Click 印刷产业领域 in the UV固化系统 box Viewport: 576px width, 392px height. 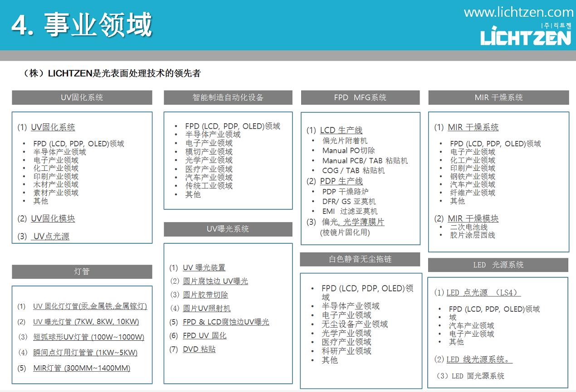click(x=56, y=176)
